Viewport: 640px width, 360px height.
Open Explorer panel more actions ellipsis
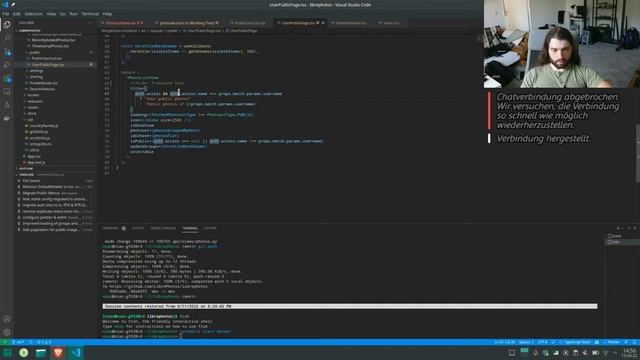pos(90,23)
